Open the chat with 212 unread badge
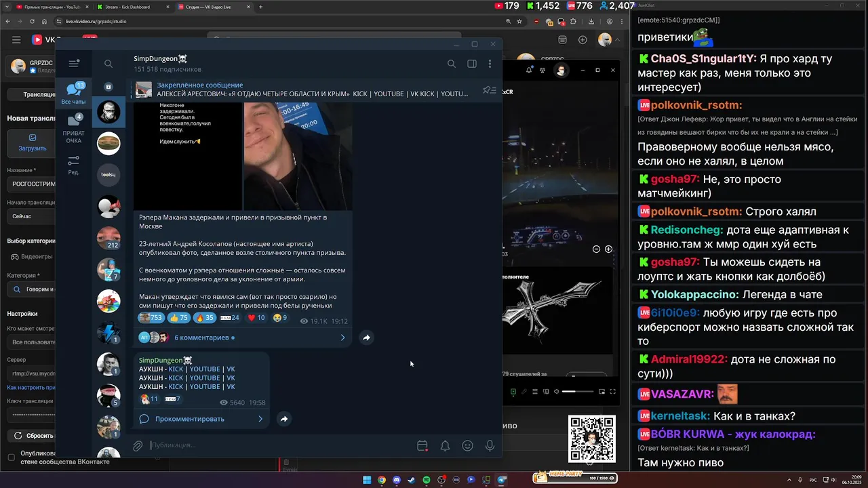 click(x=108, y=238)
